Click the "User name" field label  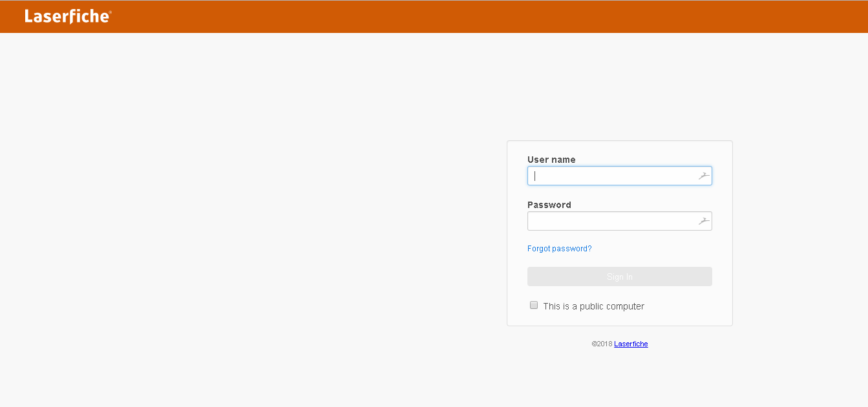(551, 160)
